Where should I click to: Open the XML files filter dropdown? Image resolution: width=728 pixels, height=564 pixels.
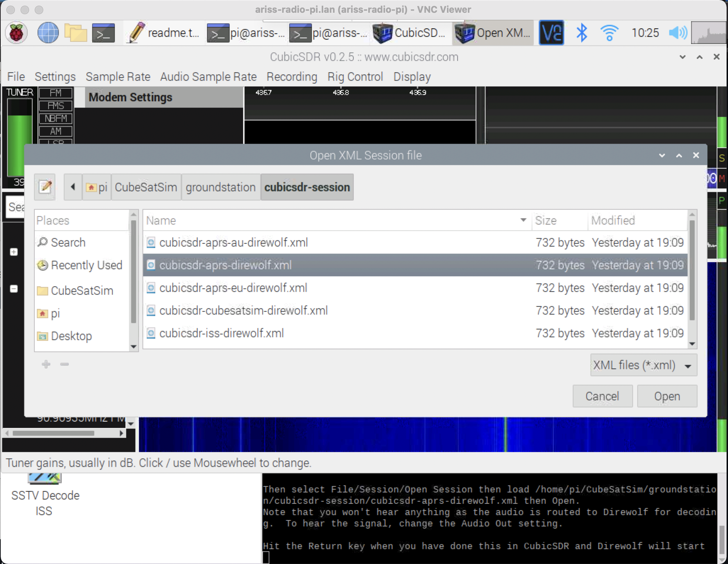tap(642, 365)
